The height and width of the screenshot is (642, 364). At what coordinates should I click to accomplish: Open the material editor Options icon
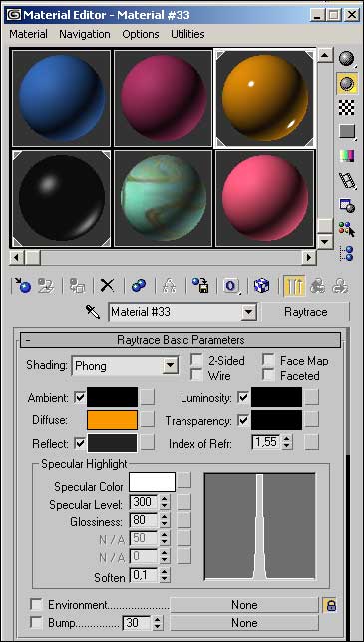[346, 205]
